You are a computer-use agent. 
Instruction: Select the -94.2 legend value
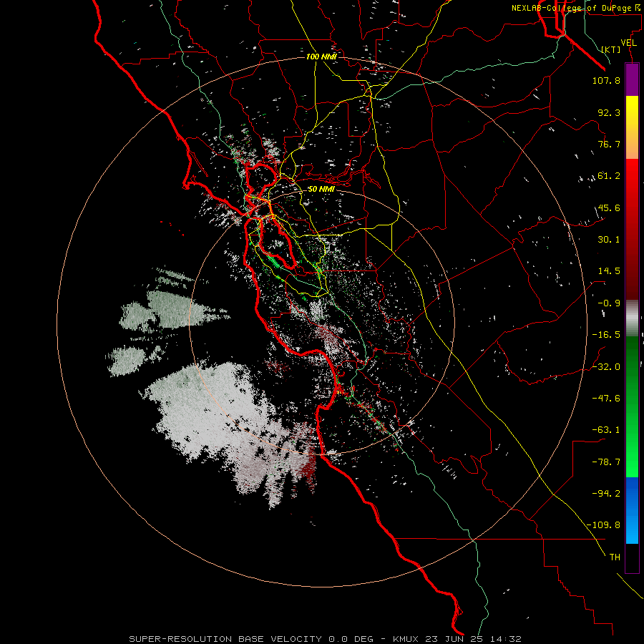(x=606, y=494)
